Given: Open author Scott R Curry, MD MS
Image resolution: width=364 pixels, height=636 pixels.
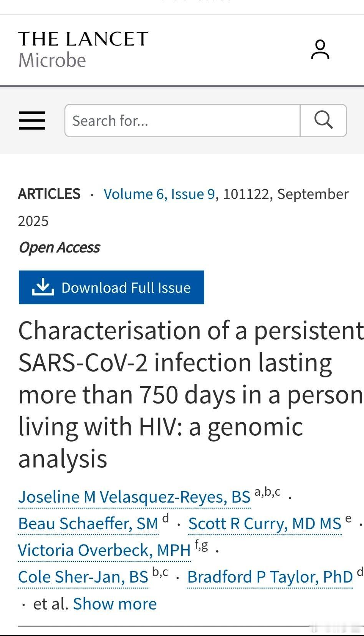Looking at the screenshot, I should (x=265, y=523).
